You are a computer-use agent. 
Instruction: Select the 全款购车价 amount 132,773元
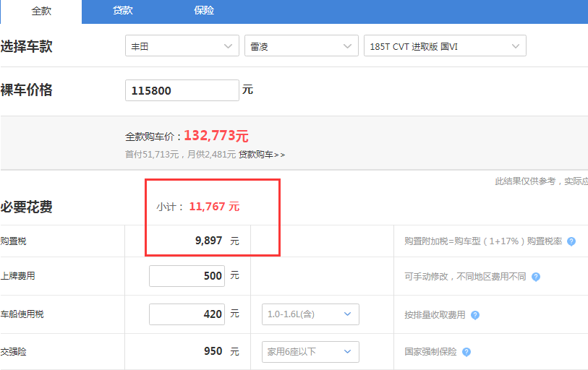[216, 136]
